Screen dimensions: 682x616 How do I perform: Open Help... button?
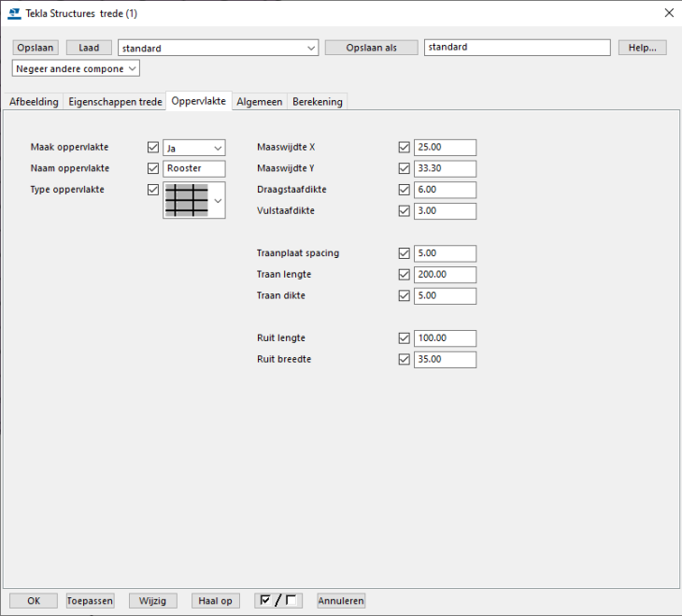point(643,48)
